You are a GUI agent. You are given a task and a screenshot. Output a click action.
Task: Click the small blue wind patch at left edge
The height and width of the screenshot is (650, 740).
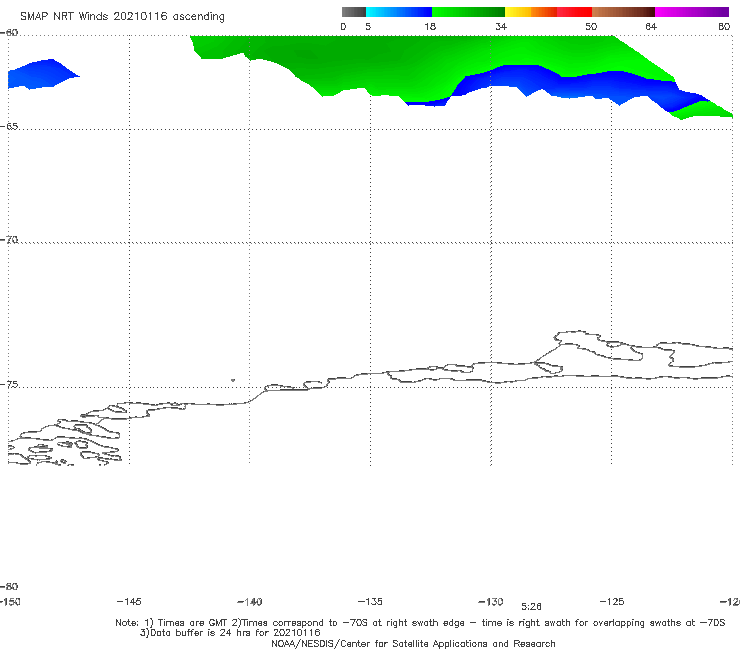pos(40,74)
